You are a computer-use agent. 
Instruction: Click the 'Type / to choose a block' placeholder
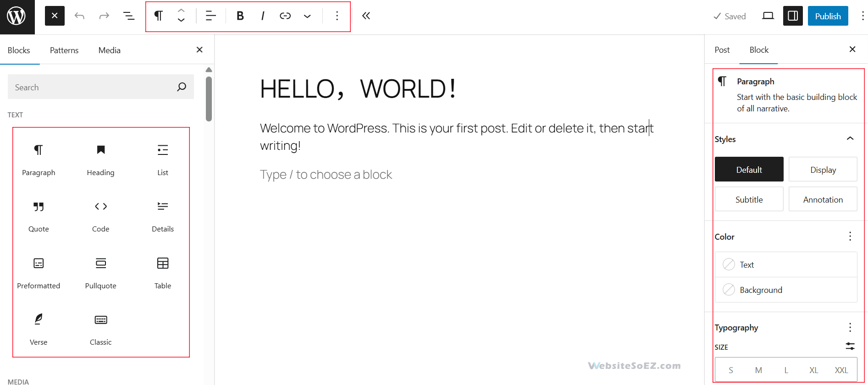click(326, 175)
